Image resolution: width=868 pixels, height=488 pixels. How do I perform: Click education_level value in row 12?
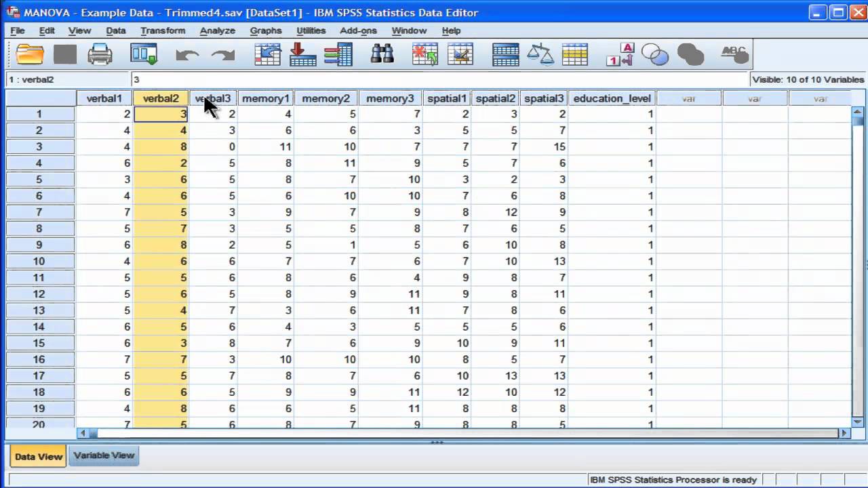coord(612,294)
